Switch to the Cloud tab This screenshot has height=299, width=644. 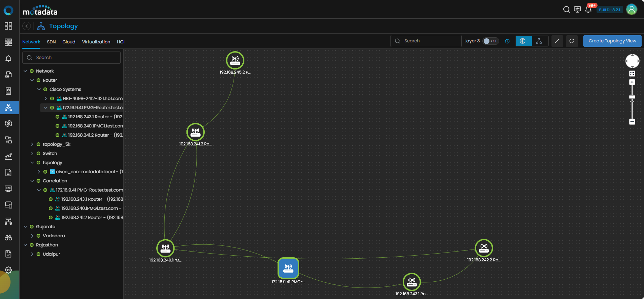[69, 42]
